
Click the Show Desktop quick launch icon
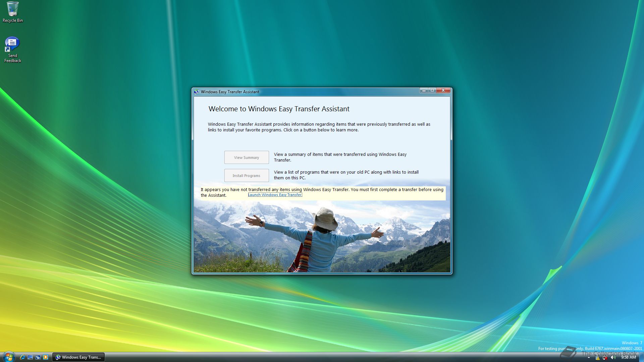(x=30, y=357)
